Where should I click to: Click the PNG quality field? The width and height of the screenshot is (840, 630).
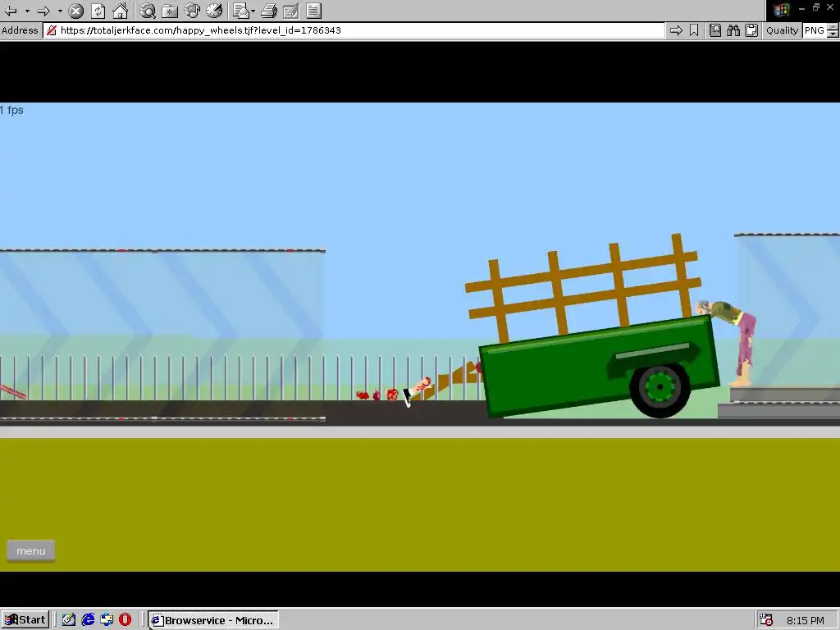point(815,30)
